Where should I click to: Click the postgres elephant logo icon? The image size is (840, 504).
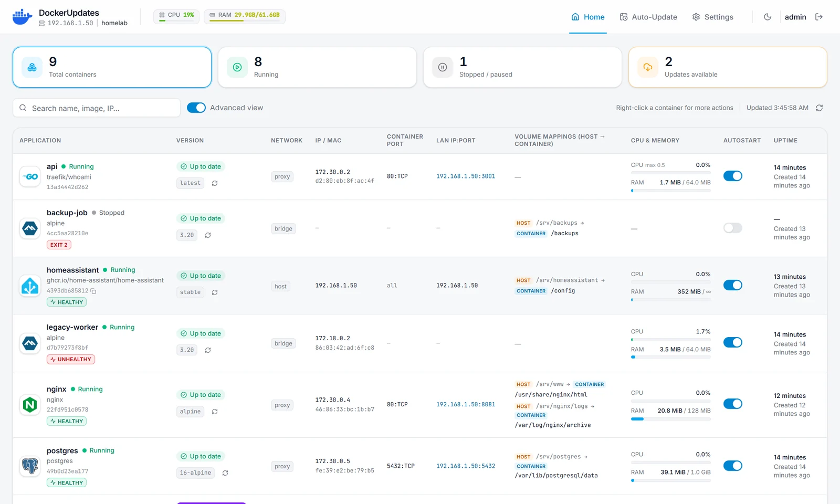coord(30,466)
